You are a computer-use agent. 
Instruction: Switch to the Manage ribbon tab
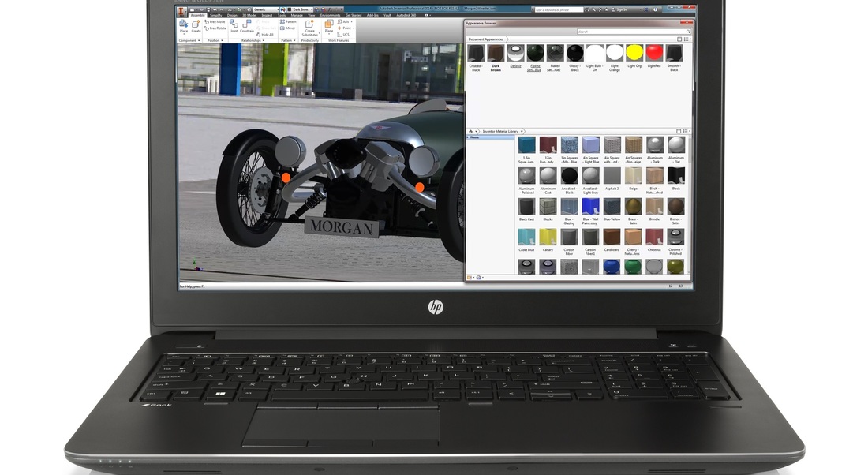pyautogui.click(x=297, y=16)
